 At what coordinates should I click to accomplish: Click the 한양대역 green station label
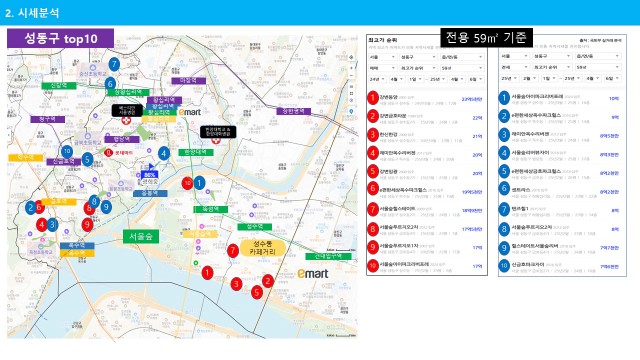pos(196,152)
